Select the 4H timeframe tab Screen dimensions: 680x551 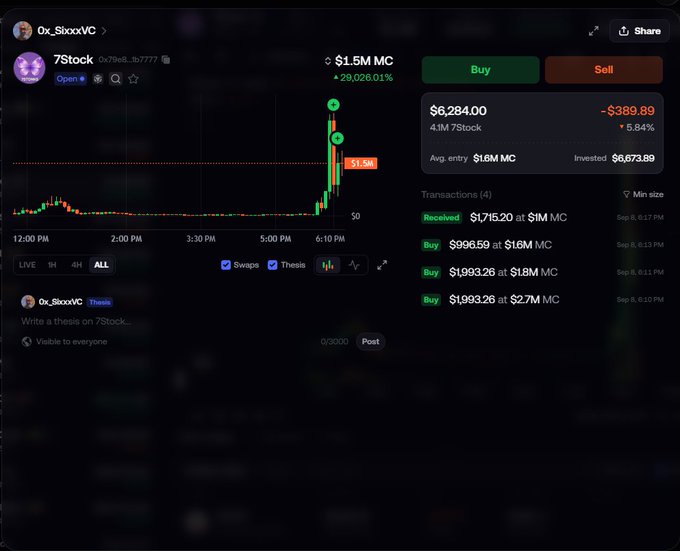click(76, 265)
